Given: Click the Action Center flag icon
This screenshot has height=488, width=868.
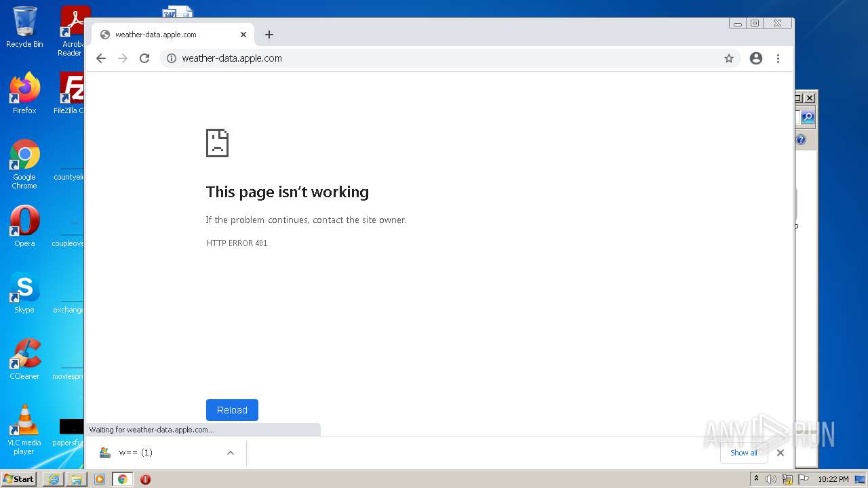Looking at the screenshot, I should [804, 479].
